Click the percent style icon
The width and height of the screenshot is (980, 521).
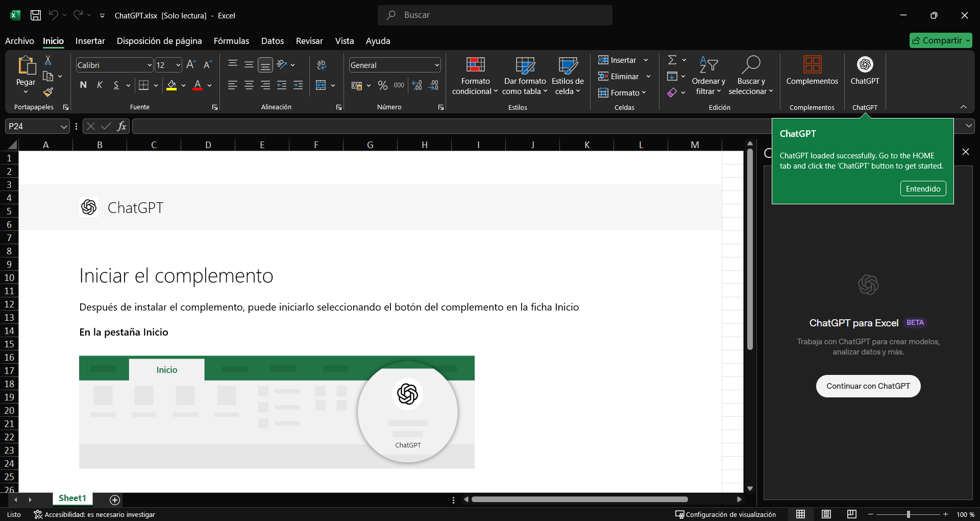(383, 85)
